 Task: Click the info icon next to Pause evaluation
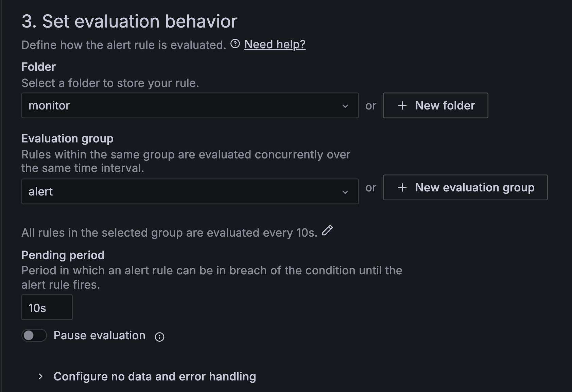coord(159,337)
